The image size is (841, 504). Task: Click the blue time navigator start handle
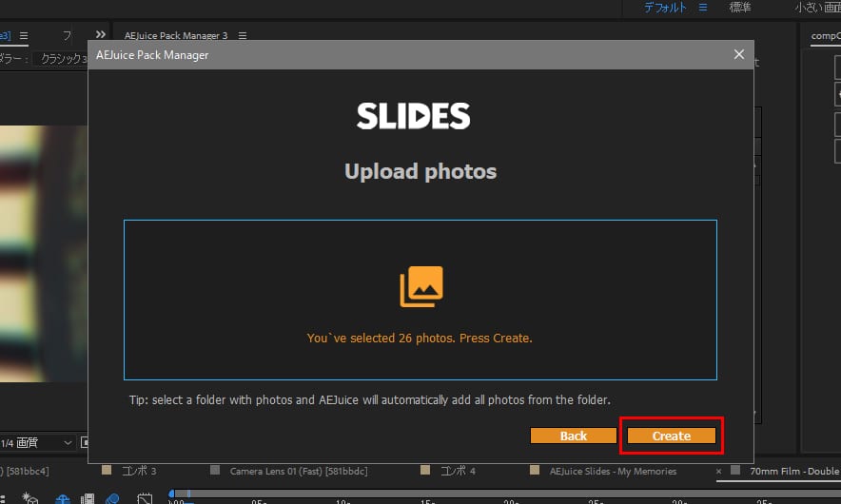point(171,494)
